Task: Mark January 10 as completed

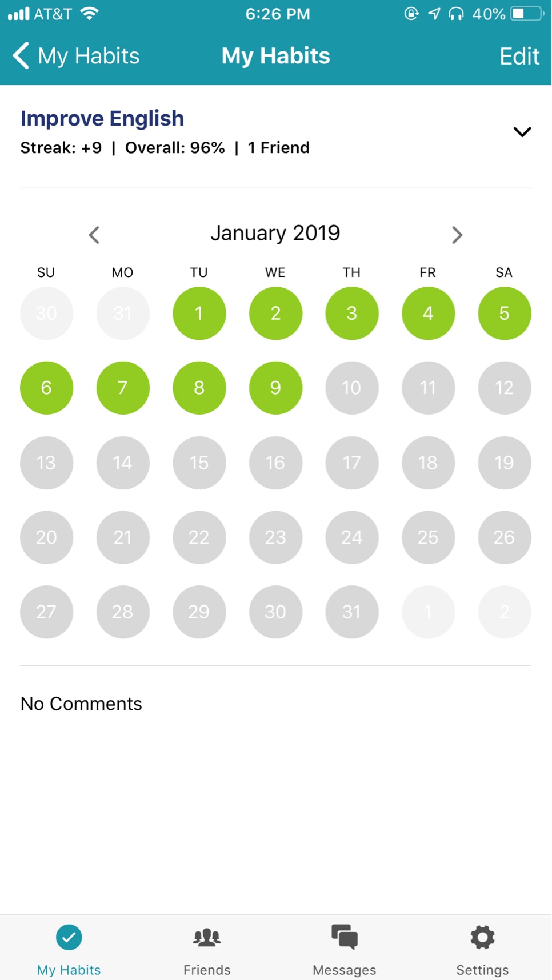Action: point(352,388)
